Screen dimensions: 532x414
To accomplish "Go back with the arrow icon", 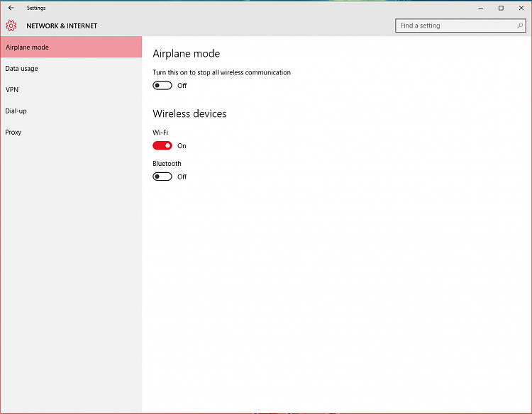I will pos(11,8).
